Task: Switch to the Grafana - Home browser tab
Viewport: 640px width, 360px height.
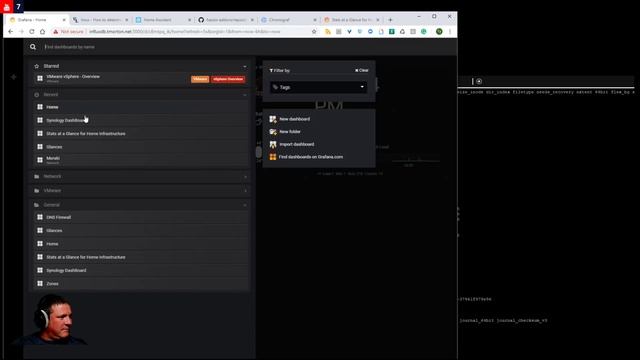Action: point(37,20)
